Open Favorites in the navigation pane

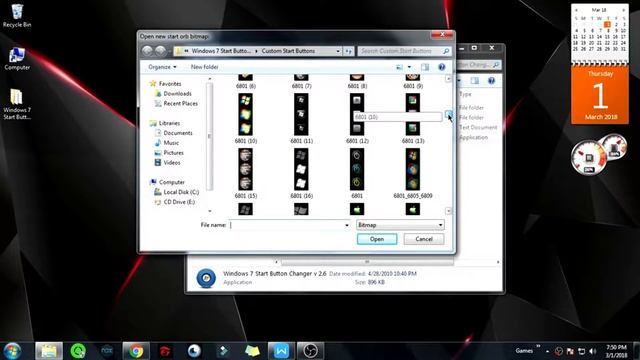170,84
